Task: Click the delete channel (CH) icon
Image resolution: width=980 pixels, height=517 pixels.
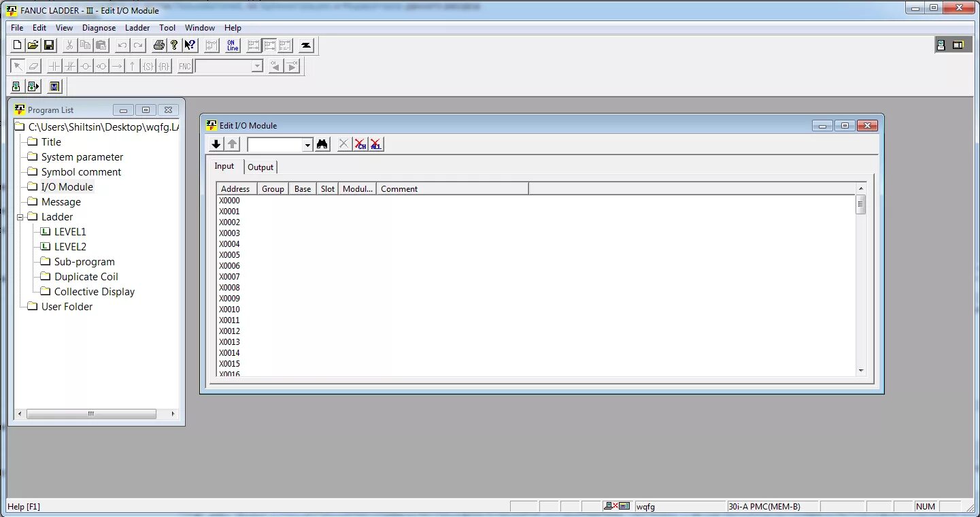Action: [360, 144]
